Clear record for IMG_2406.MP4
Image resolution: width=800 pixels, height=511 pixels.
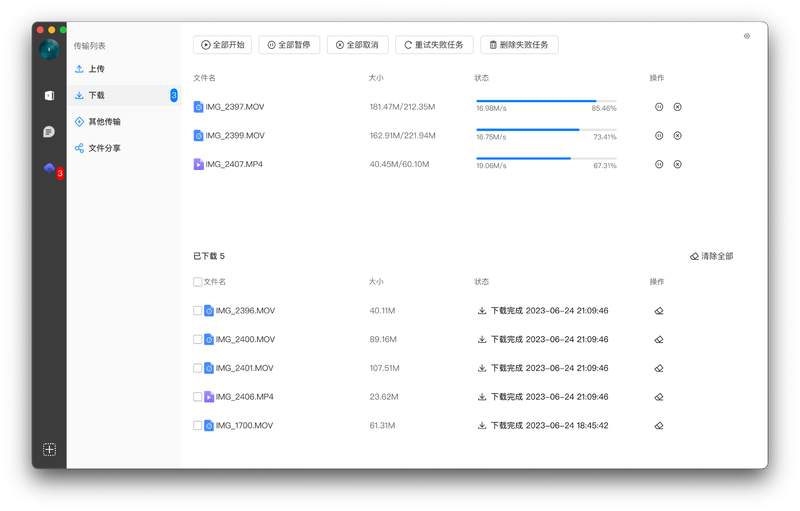(659, 397)
